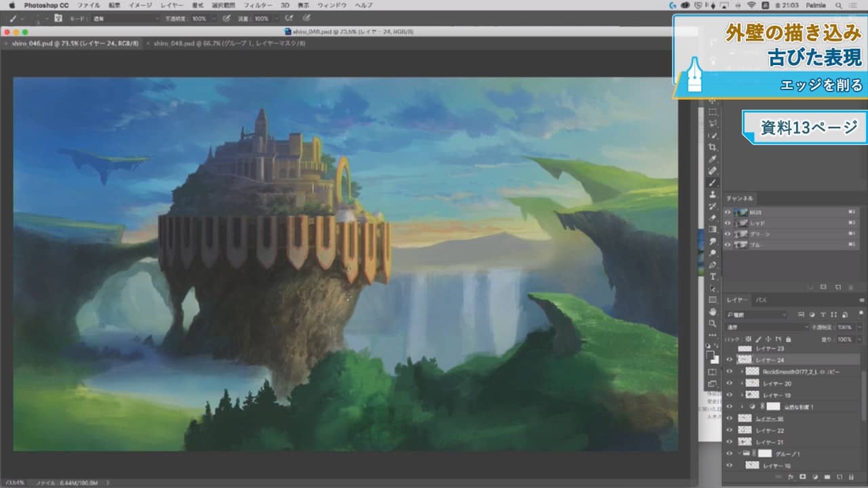868x488 pixels.
Task: Select the Eyedropper tool
Action: tap(713, 159)
